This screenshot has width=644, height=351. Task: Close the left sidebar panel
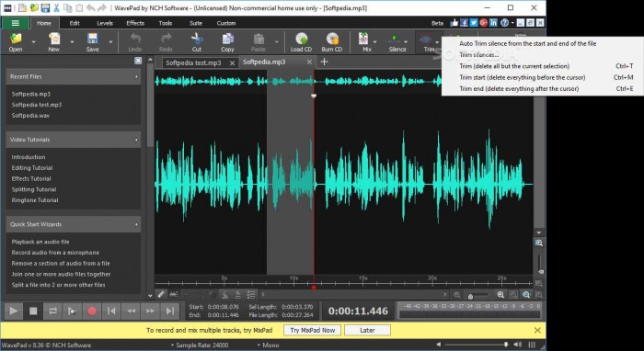click(x=138, y=61)
